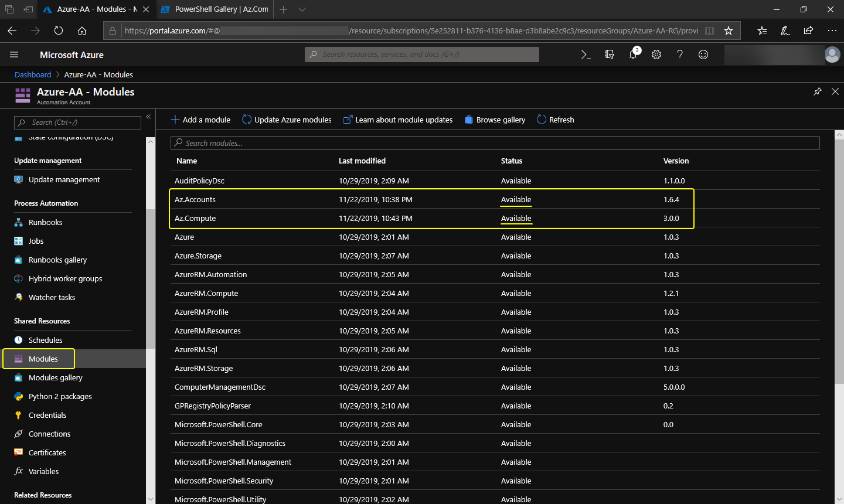Open Azure Cloud Shell icon
844x504 pixels.
point(586,55)
